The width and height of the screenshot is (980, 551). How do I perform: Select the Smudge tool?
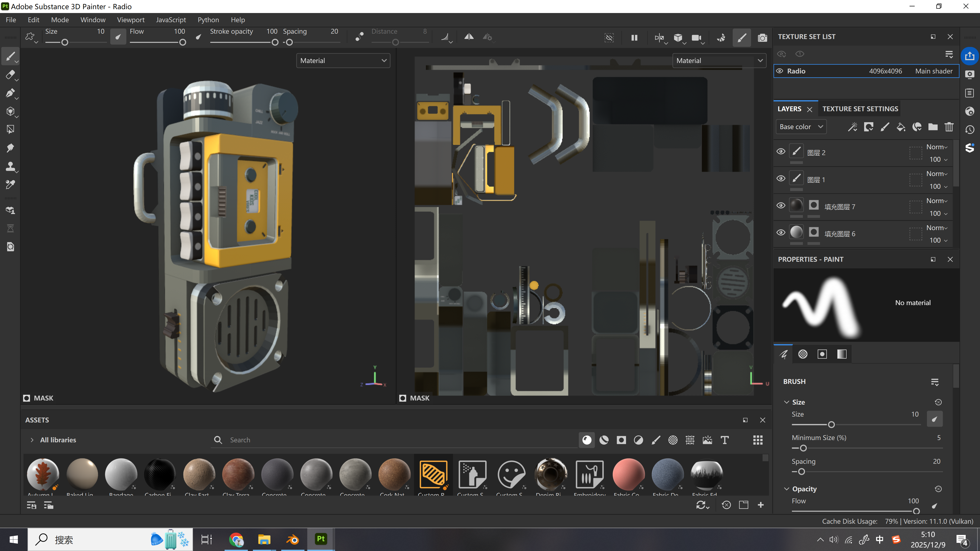tap(10, 148)
